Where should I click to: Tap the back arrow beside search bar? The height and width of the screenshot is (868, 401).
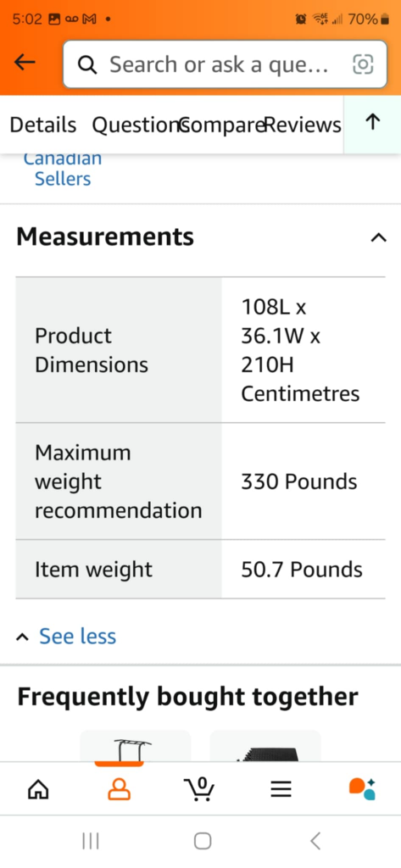coord(25,63)
